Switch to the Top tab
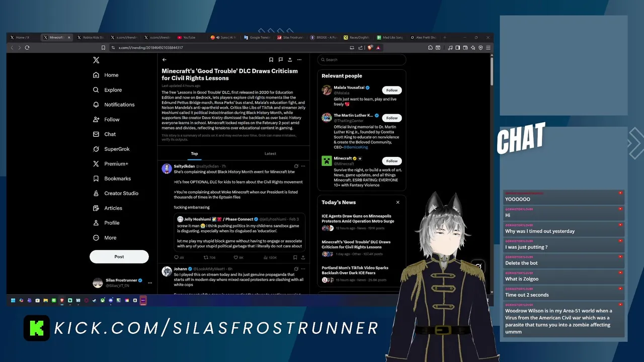 click(x=194, y=153)
